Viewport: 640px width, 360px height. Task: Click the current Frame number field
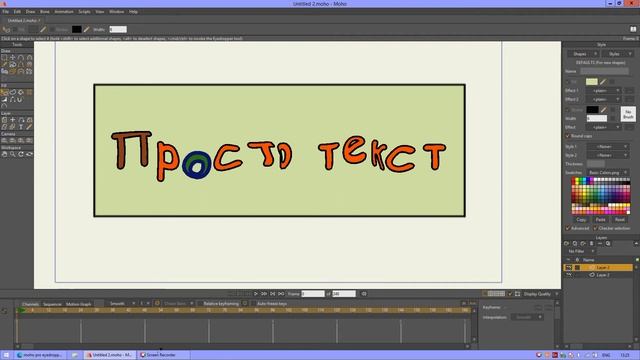(313, 294)
